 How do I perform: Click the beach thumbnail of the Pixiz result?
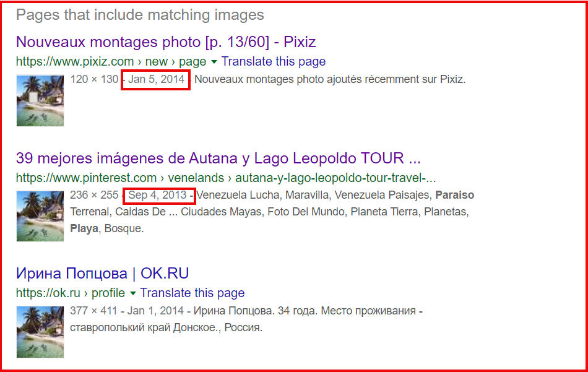pyautogui.click(x=40, y=100)
